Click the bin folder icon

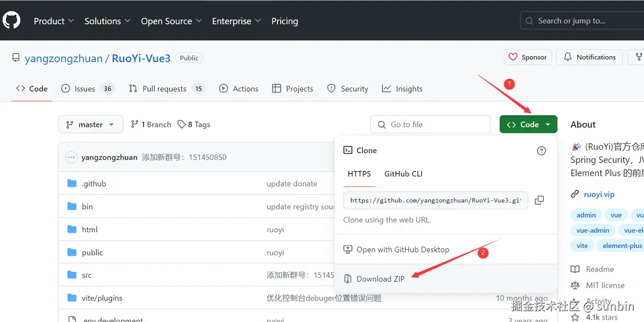(72, 206)
